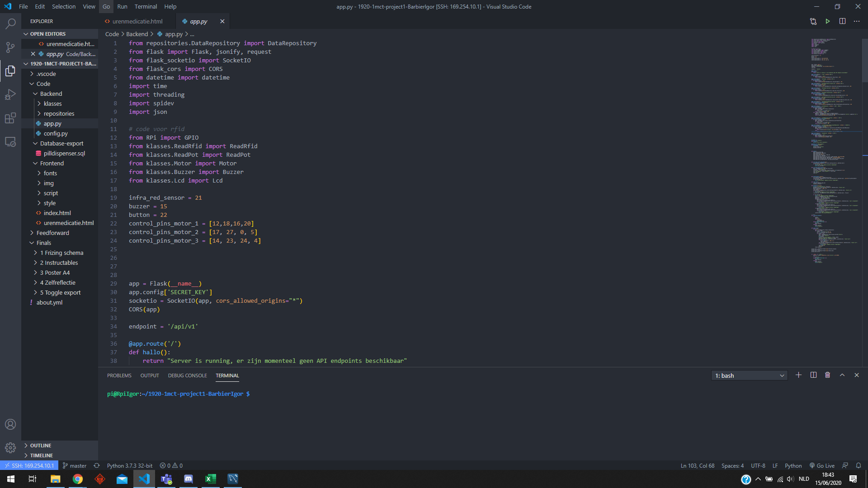
Task: Open the Selection menu
Action: click(64, 6)
